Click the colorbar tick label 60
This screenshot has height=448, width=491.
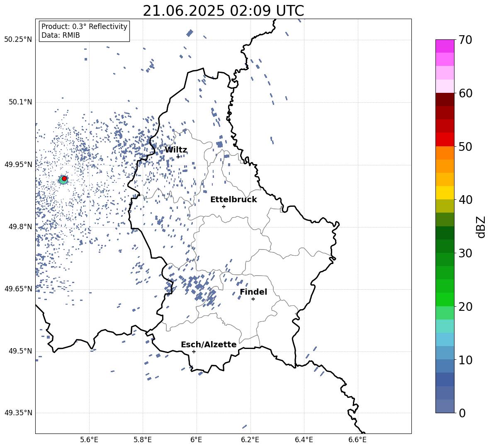coord(465,93)
